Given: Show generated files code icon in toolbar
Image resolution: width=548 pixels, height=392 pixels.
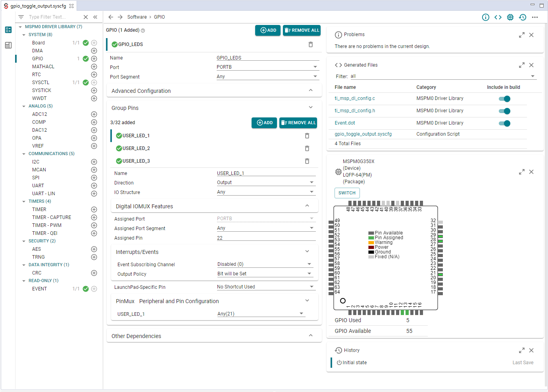Looking at the screenshot, I should pos(498,17).
